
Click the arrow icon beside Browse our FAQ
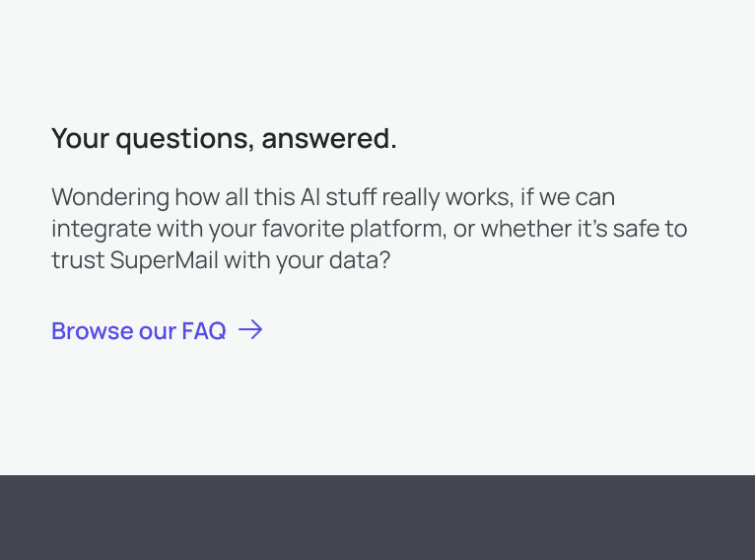pyautogui.click(x=250, y=330)
